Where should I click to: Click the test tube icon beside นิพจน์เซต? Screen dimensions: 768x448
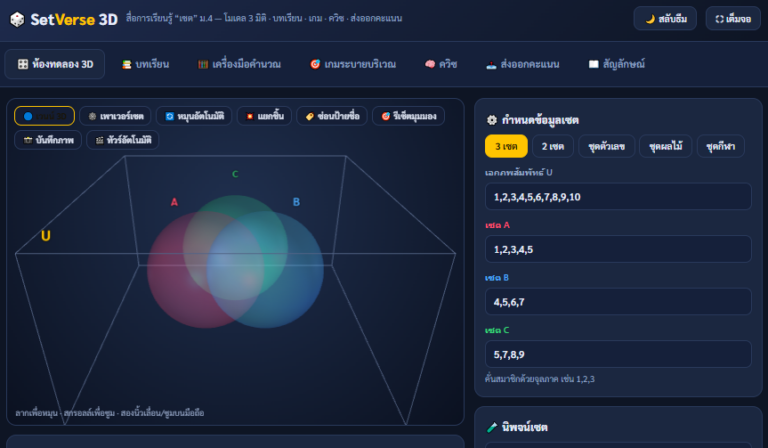(491, 427)
